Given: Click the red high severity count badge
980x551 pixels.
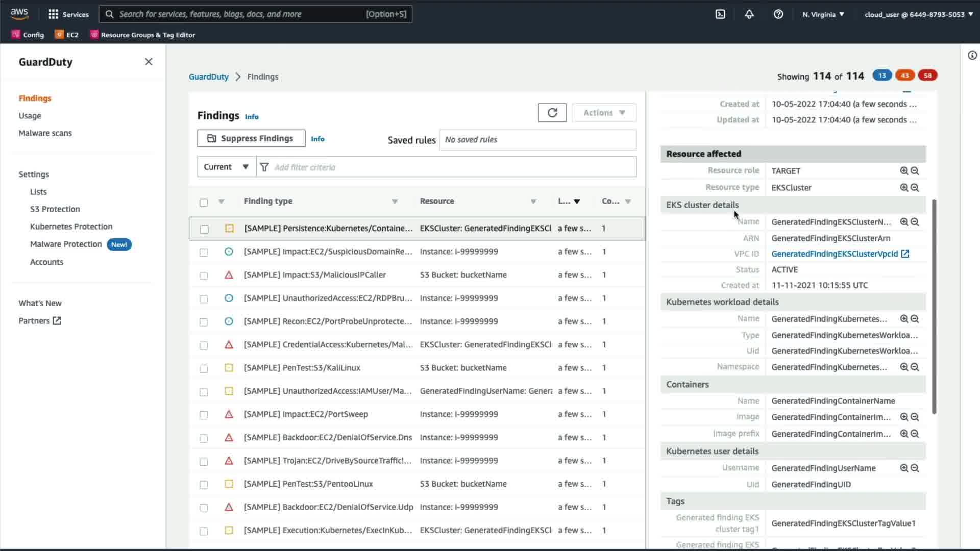Looking at the screenshot, I should point(927,76).
